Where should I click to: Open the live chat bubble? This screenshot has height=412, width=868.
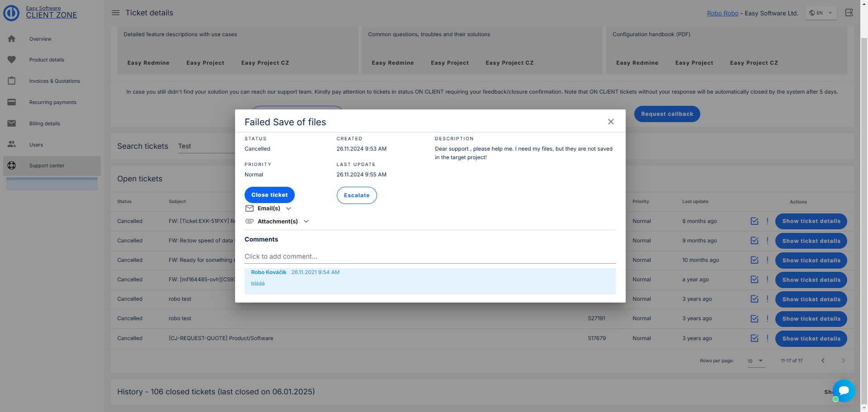point(844,390)
